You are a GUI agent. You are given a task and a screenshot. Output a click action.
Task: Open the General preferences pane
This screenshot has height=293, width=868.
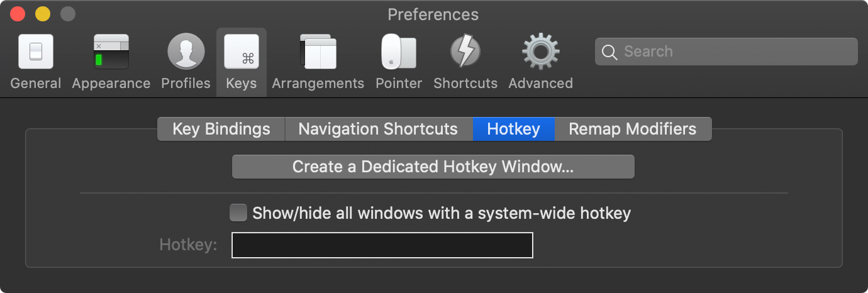point(36,62)
